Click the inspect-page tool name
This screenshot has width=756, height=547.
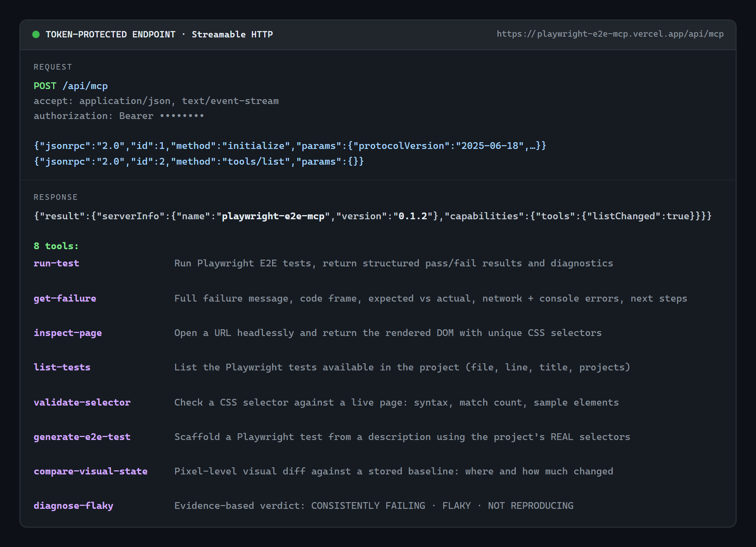68,333
